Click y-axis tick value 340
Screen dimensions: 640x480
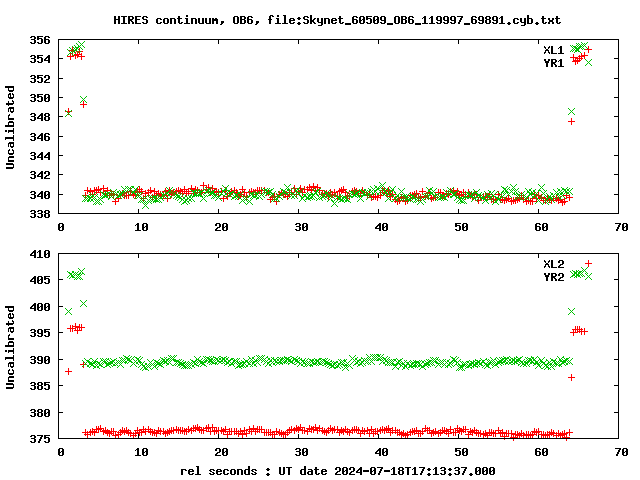(40, 195)
